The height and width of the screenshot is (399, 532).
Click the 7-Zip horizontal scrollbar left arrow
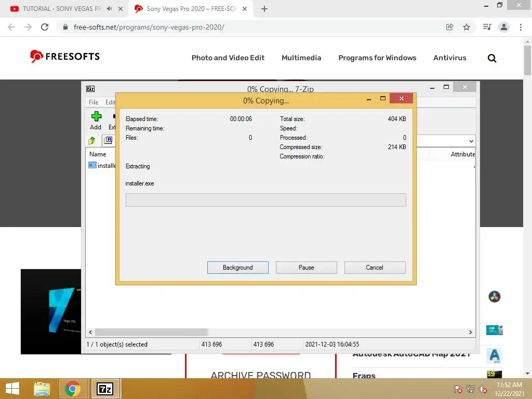pyautogui.click(x=90, y=332)
